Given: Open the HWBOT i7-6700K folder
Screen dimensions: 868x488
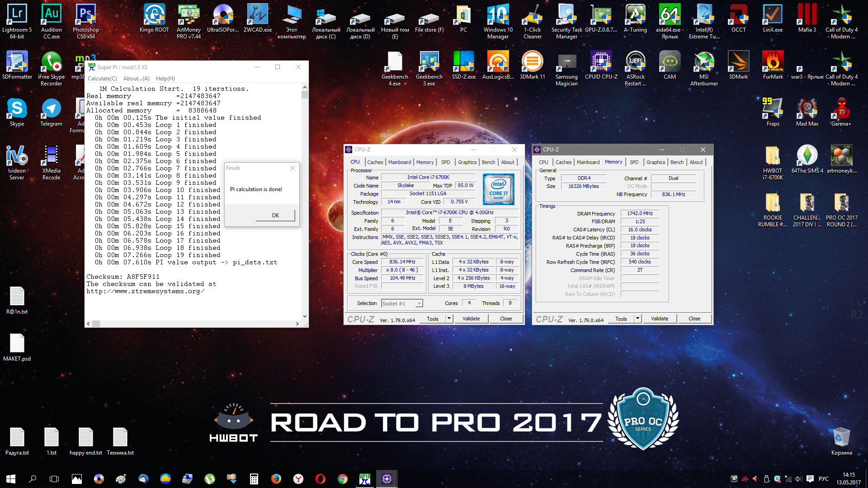Looking at the screenshot, I should (x=773, y=162).
